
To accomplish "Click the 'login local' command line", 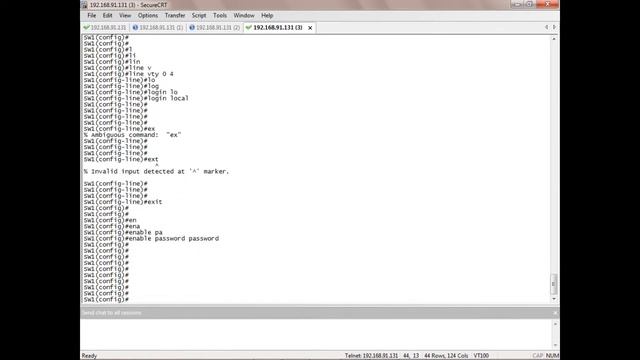I will (136, 98).
